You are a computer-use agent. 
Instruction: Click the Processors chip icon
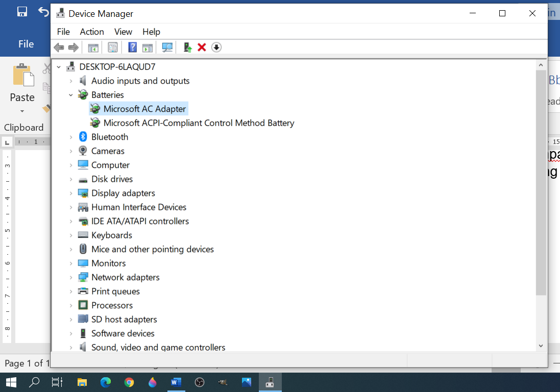point(83,305)
